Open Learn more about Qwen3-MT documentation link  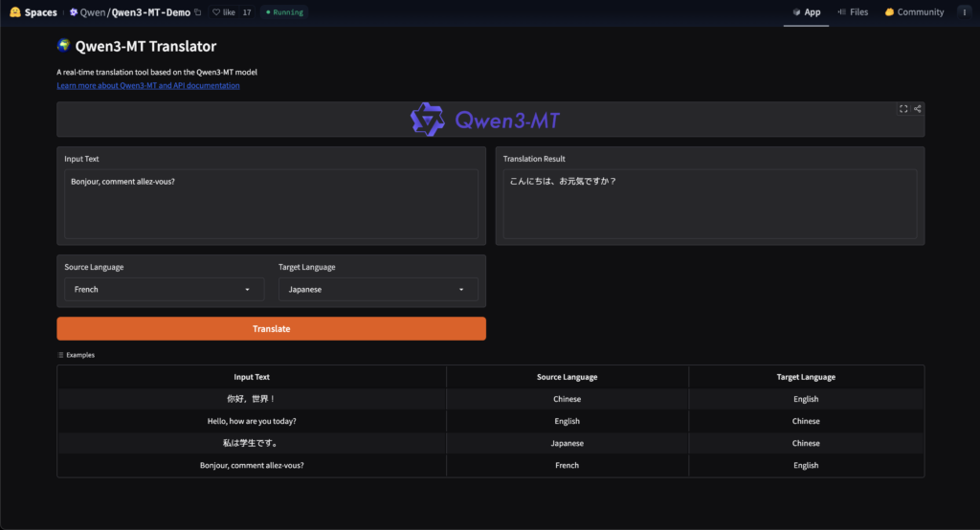click(148, 86)
